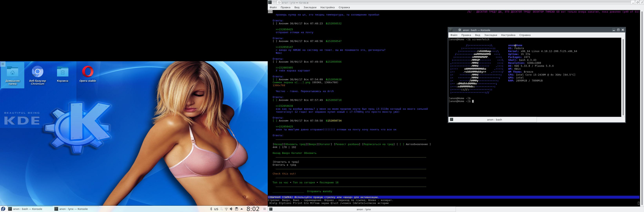Toggle Автообновление checkbox

402,144
